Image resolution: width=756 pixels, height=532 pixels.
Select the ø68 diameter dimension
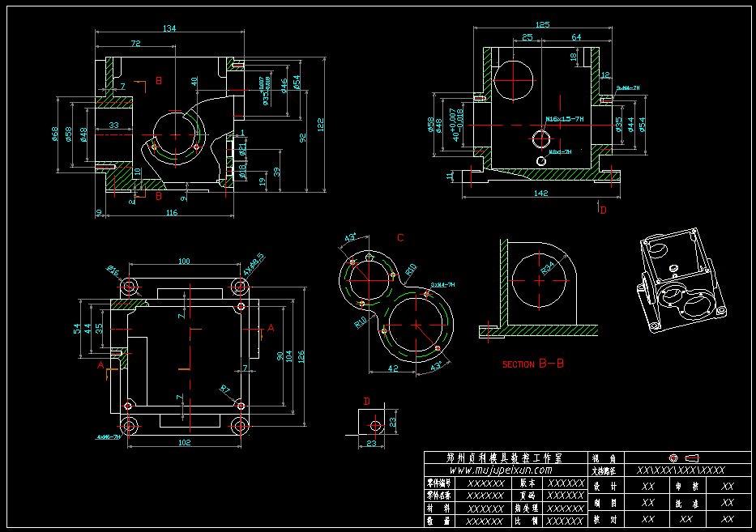pos(55,134)
